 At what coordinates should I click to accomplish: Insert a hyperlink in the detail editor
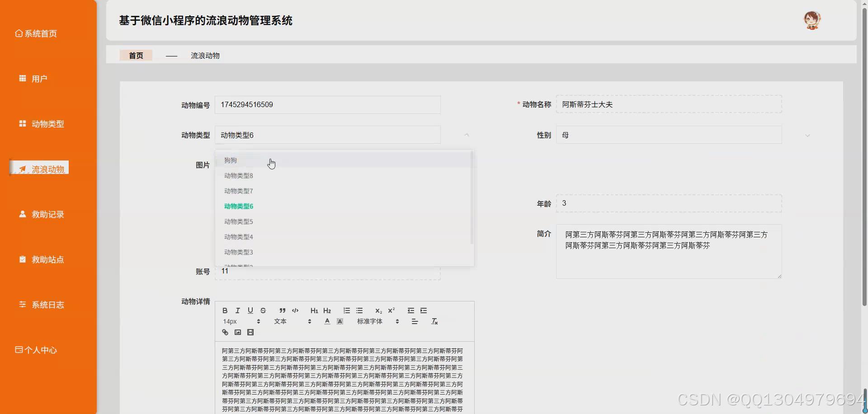pos(225,332)
